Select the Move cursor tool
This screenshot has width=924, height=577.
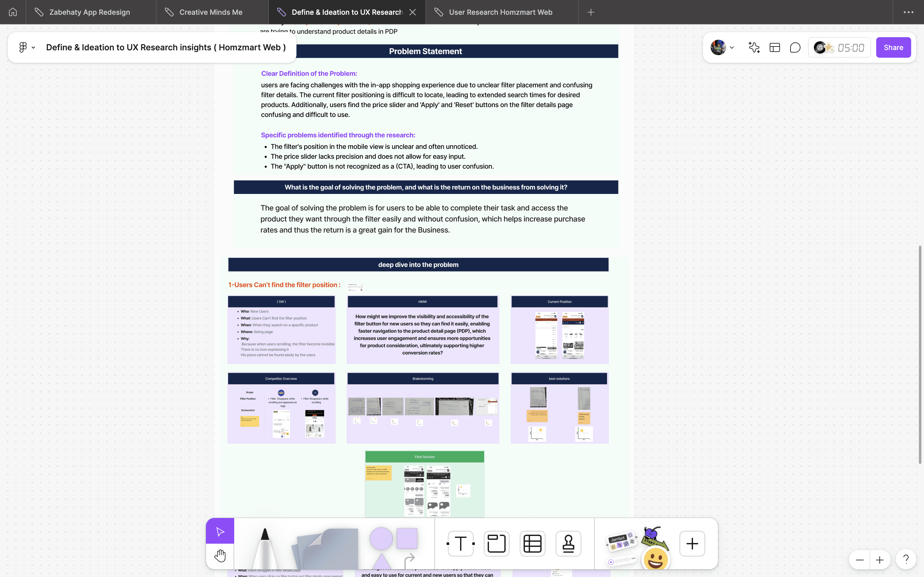220,531
